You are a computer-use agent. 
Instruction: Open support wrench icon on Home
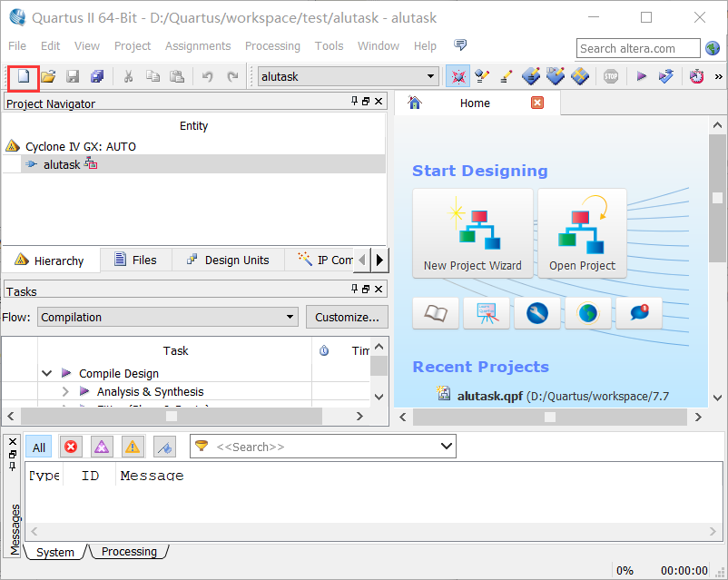coord(537,313)
